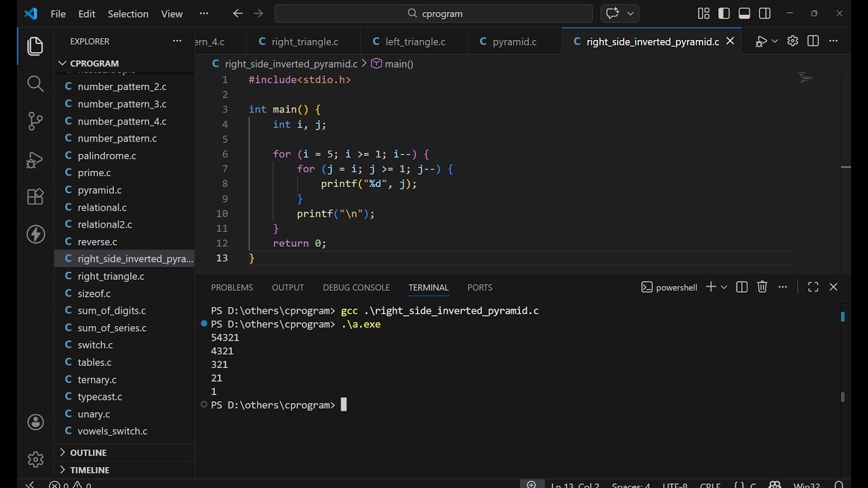Close the terminal panel
This screenshot has width=868, height=488.
coord(833,287)
